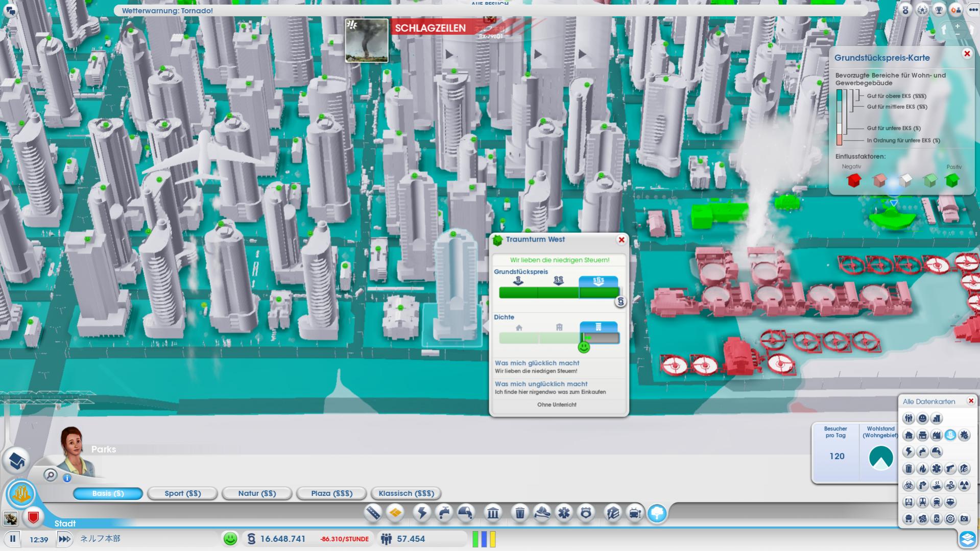Screen dimensions: 980x551
Task: Open the sewage menu in bottom toolbar
Action: tap(466, 512)
